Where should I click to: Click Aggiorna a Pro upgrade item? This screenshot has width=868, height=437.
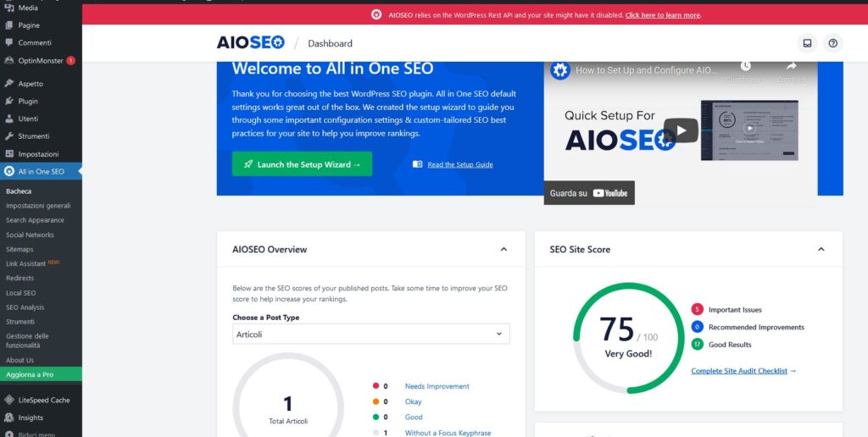coord(41,374)
